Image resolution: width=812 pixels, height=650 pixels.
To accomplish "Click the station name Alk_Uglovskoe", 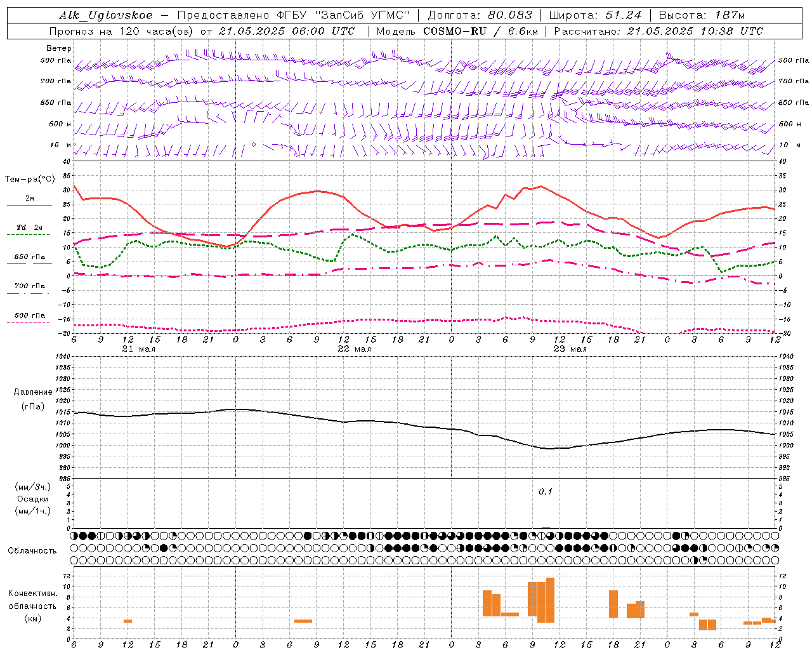I will pos(106,16).
